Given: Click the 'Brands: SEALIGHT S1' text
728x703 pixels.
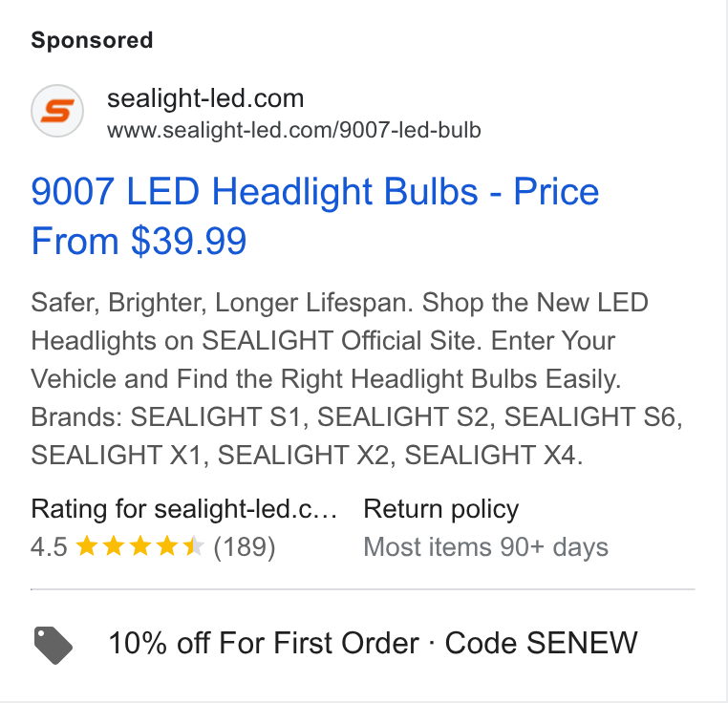Looking at the screenshot, I should pos(166,417).
